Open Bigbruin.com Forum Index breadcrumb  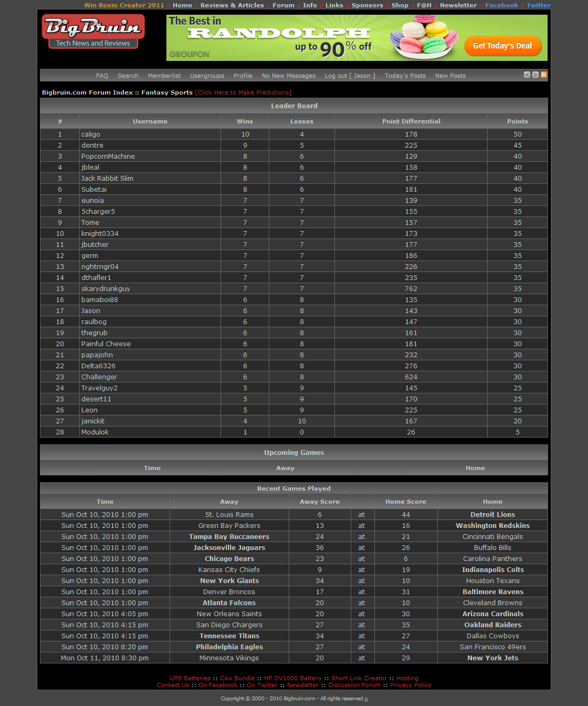coord(87,92)
